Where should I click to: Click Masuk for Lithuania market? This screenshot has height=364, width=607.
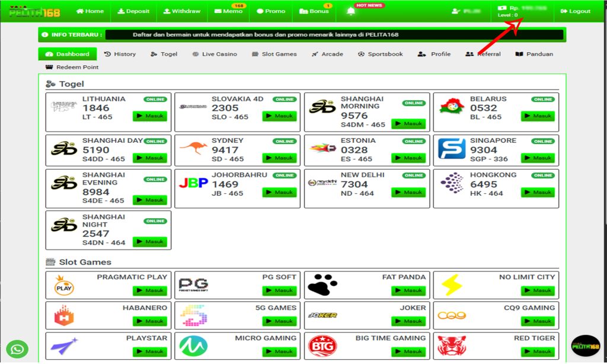[x=150, y=116]
